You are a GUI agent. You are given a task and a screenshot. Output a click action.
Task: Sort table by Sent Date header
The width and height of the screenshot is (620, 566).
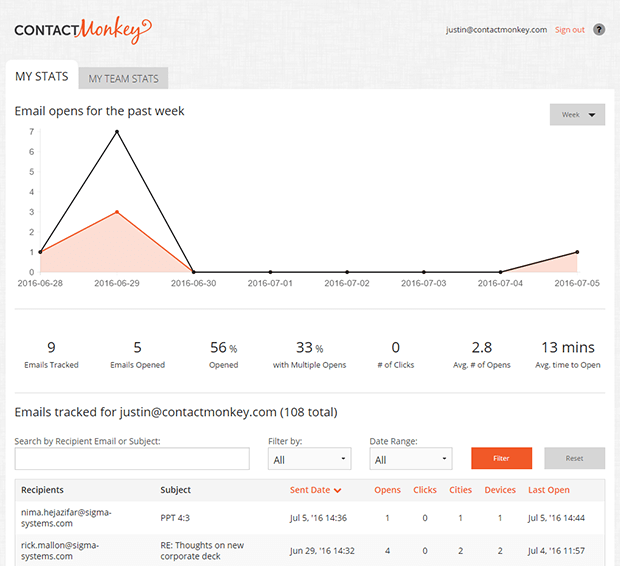click(310, 490)
